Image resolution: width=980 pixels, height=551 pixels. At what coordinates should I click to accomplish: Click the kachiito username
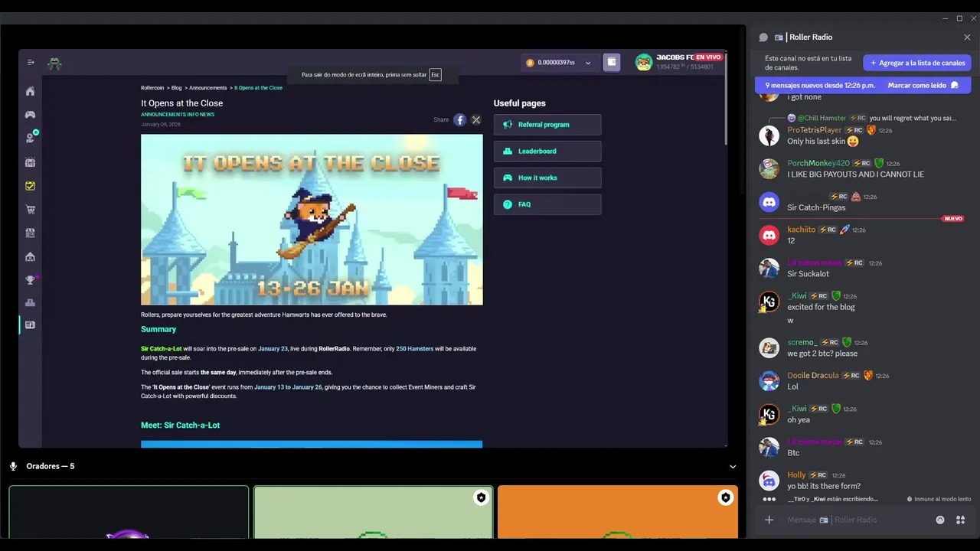[x=801, y=230]
